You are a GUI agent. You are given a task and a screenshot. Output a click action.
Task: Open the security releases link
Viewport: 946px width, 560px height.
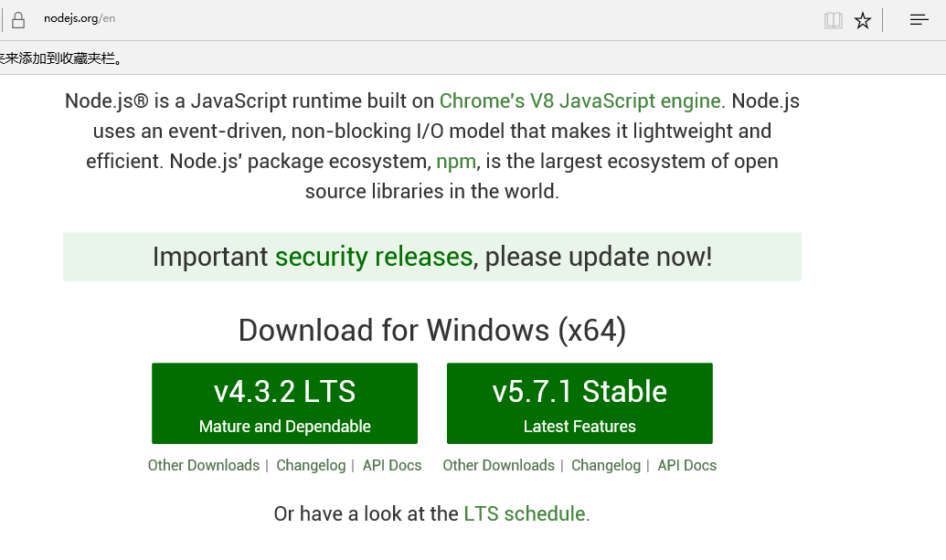tap(374, 257)
